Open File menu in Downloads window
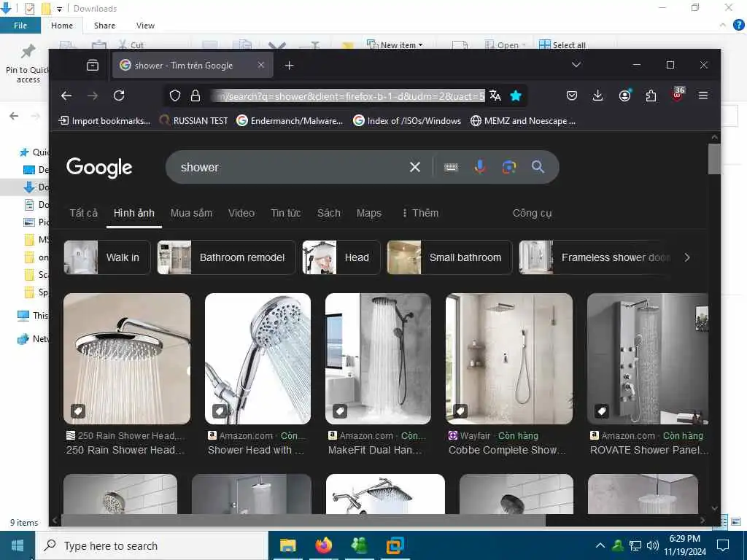This screenshot has width=747, height=560. coord(20,26)
